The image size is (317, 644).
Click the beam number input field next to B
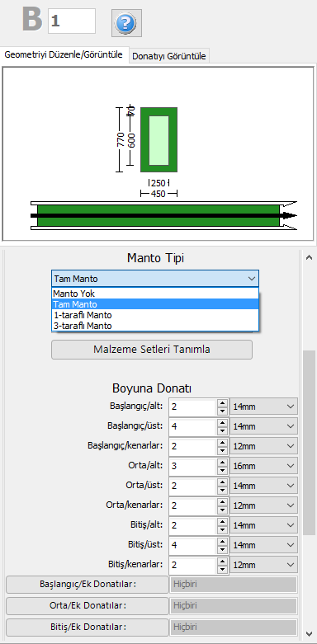pyautogui.click(x=72, y=21)
